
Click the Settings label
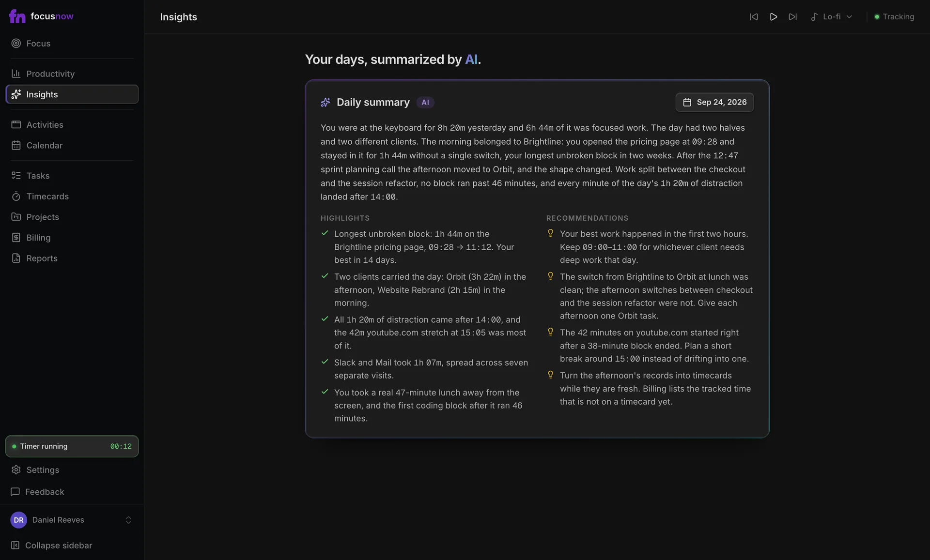click(43, 470)
